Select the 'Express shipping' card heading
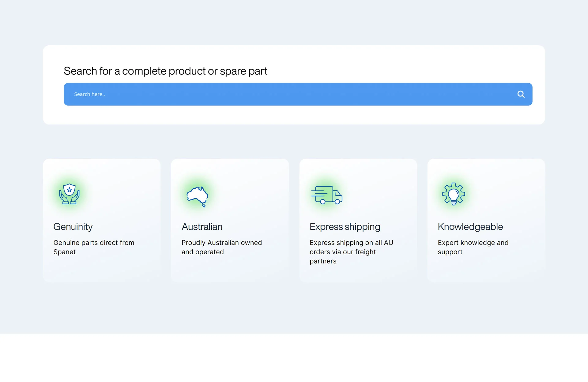This screenshot has width=588, height=382. (345, 227)
